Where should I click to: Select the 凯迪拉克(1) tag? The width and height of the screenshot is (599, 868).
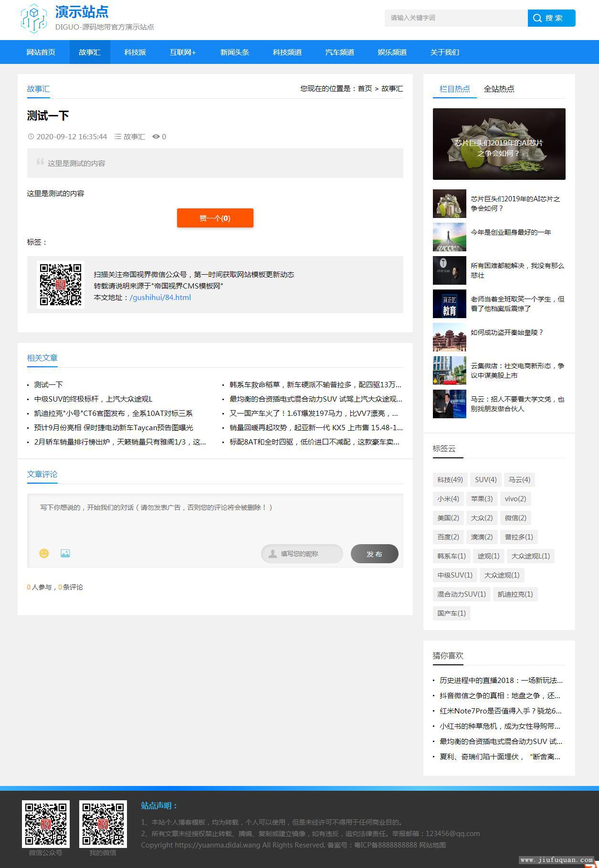point(515,594)
